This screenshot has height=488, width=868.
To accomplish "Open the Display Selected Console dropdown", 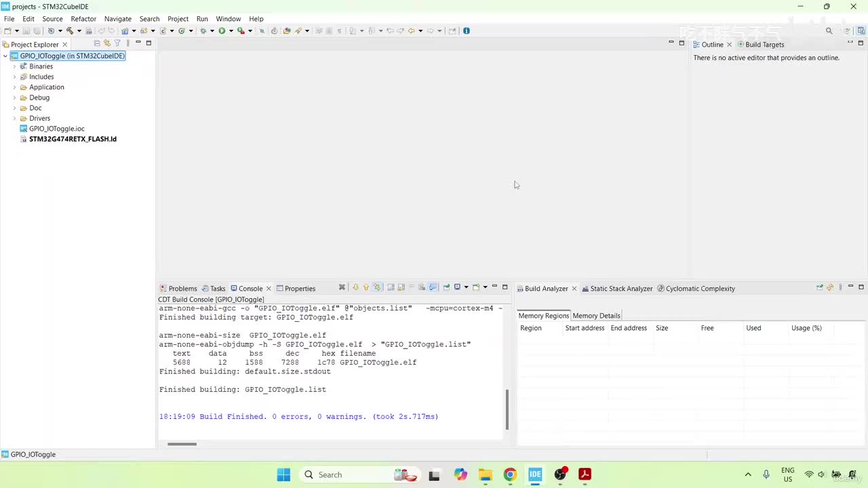I will pyautogui.click(x=467, y=287).
